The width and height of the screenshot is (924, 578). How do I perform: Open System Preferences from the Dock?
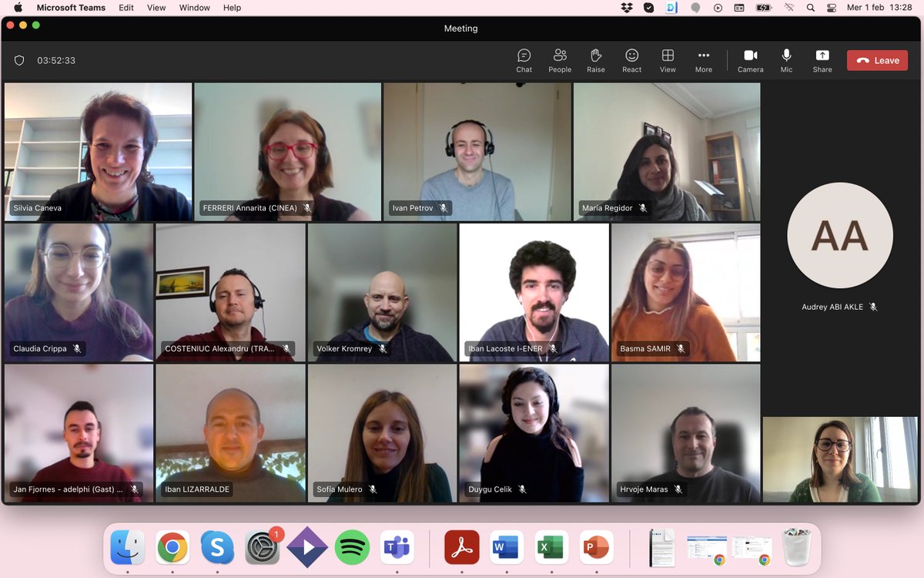[263, 547]
